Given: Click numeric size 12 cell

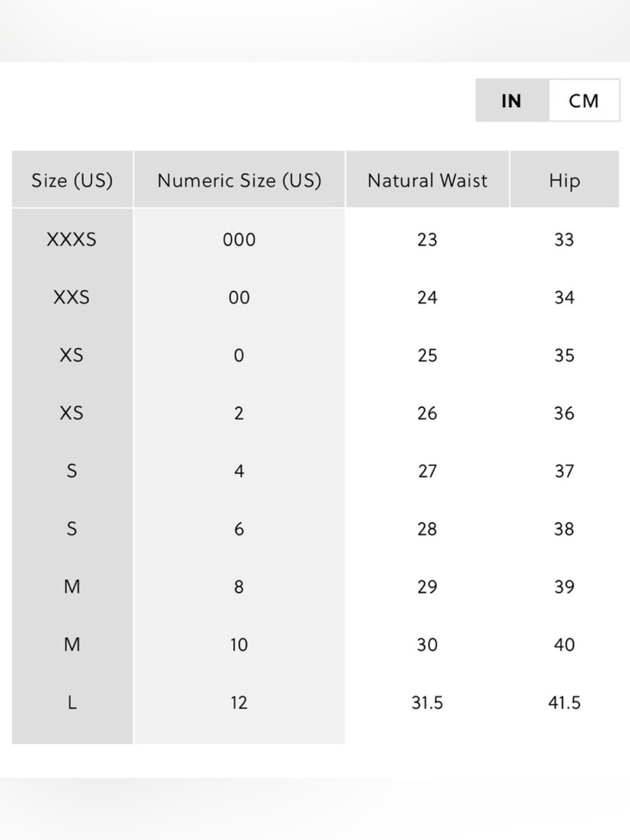Looking at the screenshot, I should click(x=239, y=703).
